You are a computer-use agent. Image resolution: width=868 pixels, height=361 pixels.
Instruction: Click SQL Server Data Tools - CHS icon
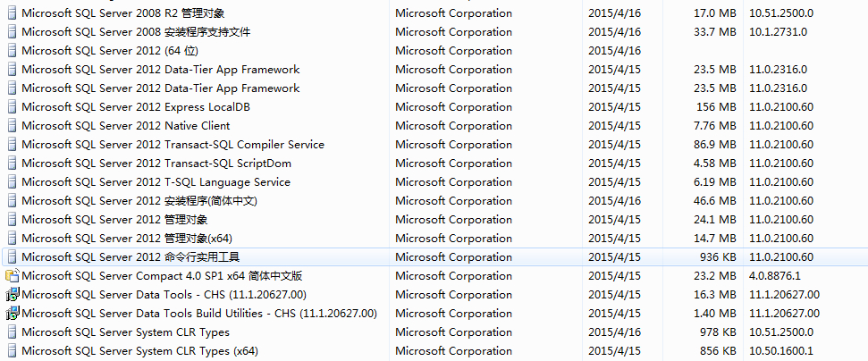[x=12, y=294]
